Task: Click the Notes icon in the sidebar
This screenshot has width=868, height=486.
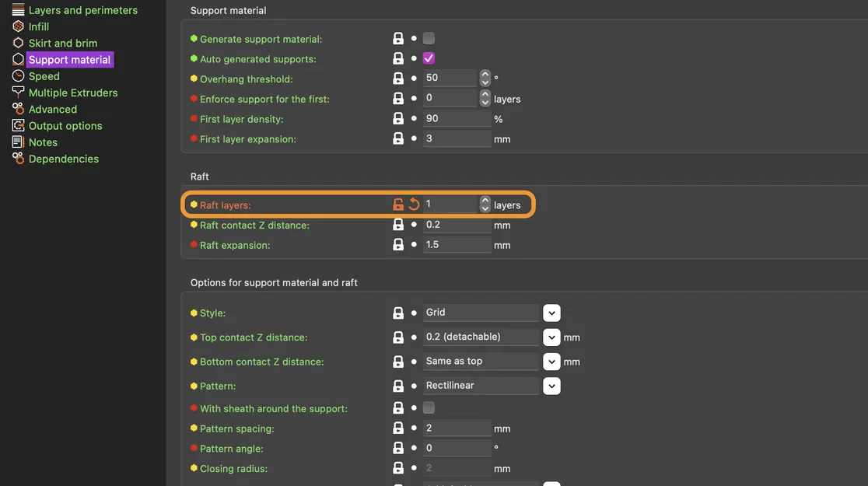Action: click(18, 142)
